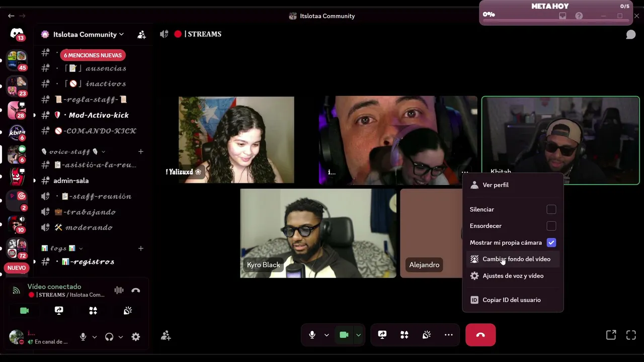Select Ver perfil in the context menu
The image size is (644, 362).
[x=513, y=185]
